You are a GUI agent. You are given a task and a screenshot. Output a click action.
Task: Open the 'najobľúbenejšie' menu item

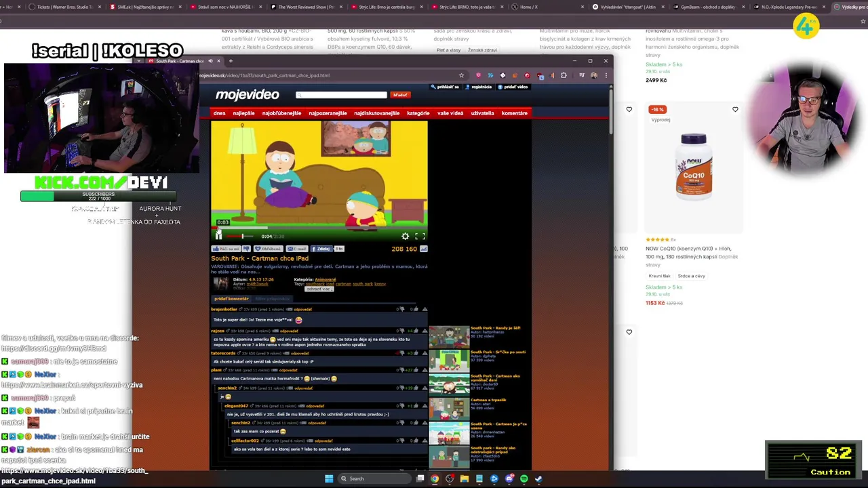click(x=281, y=113)
